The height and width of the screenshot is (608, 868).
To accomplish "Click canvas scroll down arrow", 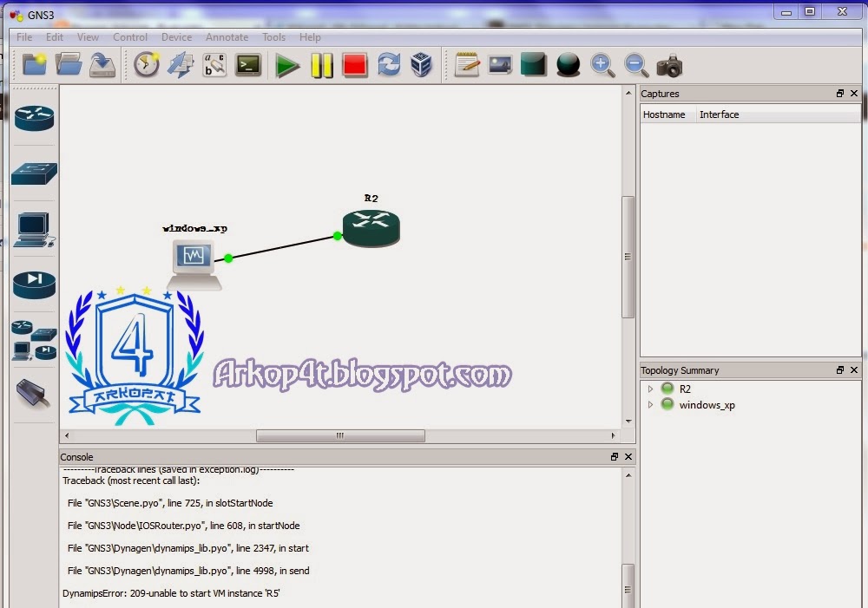I will click(x=628, y=421).
